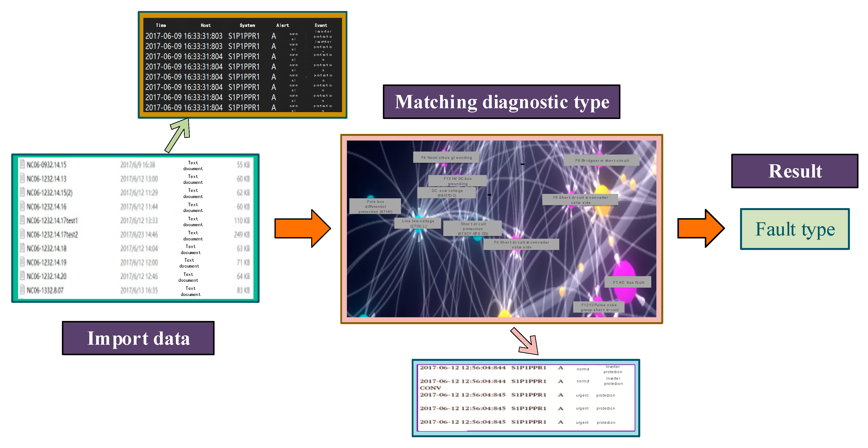The width and height of the screenshot is (868, 448).
Task: Click the Fault type result box
Action: click(x=795, y=229)
